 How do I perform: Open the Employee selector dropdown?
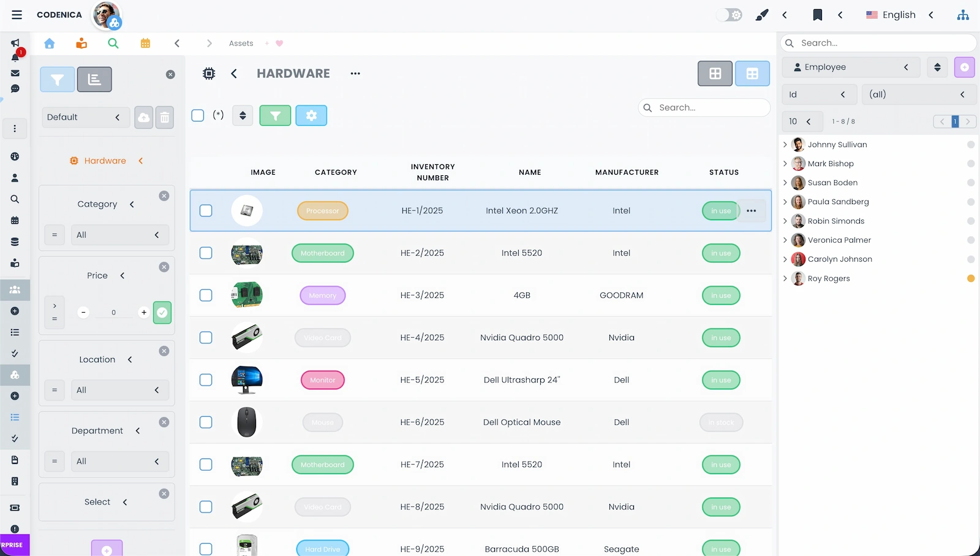coord(851,67)
